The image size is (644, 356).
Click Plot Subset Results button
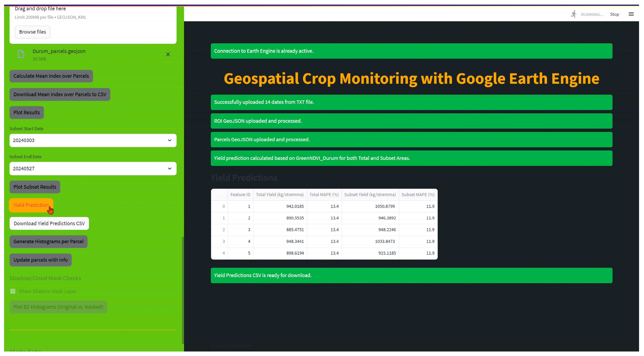(35, 187)
